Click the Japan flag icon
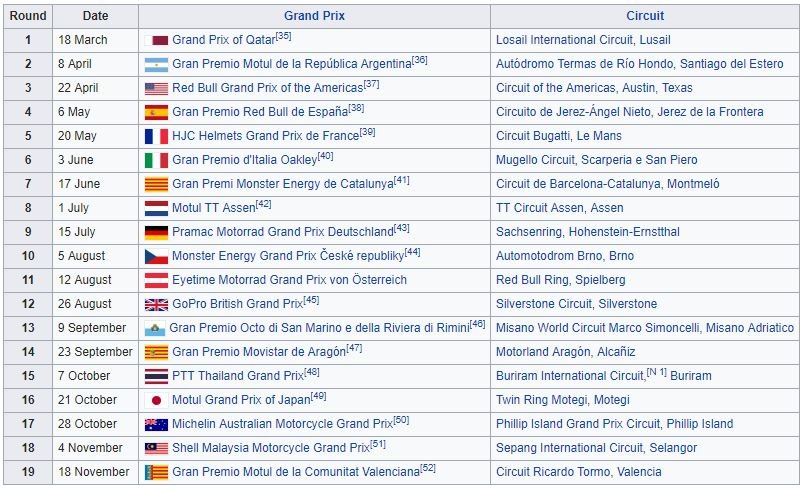The width and height of the screenshot is (804, 488). click(156, 400)
